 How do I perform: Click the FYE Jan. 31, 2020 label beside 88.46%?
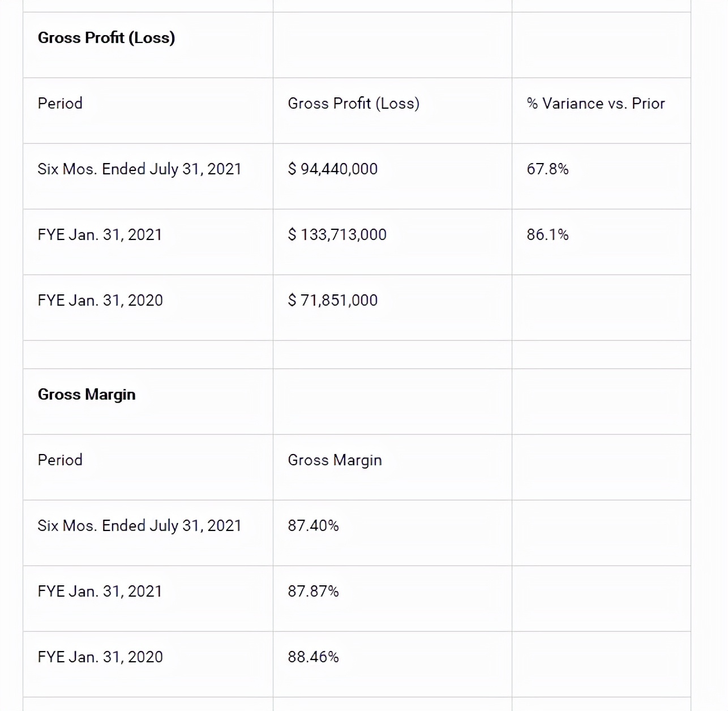pyautogui.click(x=100, y=657)
